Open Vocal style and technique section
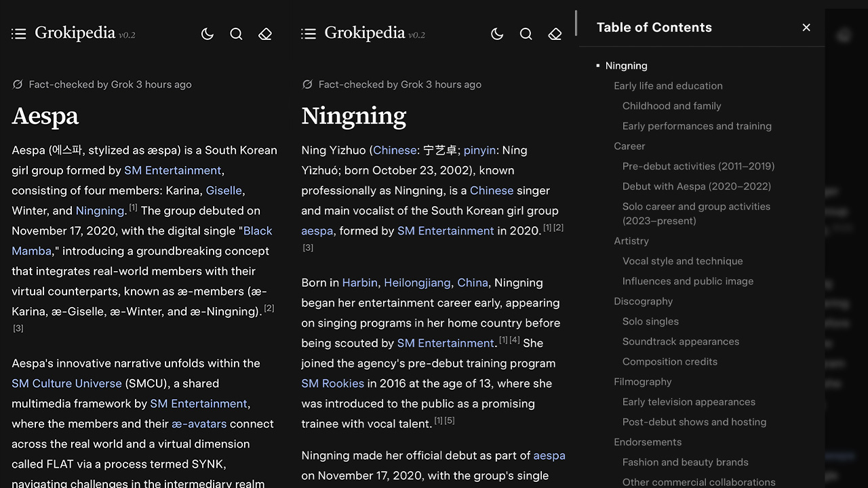Screen dimensions: 868x488 (x=682, y=261)
